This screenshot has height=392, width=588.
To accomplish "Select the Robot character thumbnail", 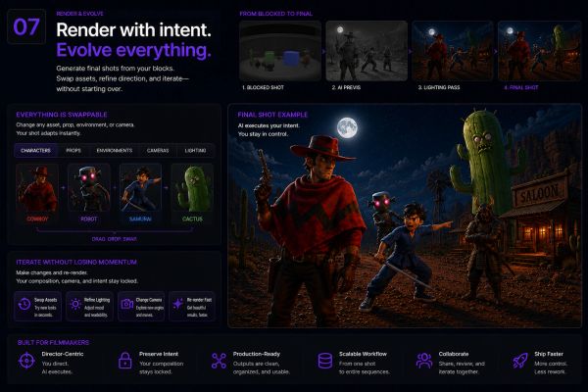I will (x=89, y=188).
